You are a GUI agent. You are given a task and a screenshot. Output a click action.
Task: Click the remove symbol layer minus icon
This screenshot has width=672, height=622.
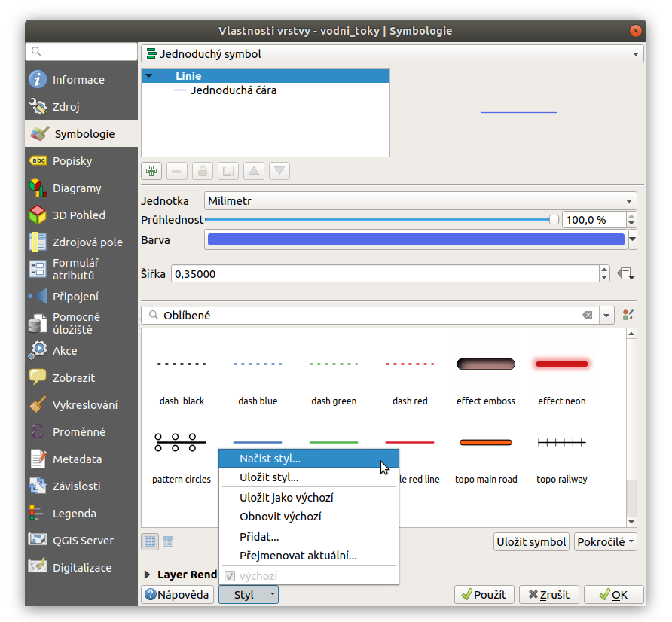click(x=177, y=171)
